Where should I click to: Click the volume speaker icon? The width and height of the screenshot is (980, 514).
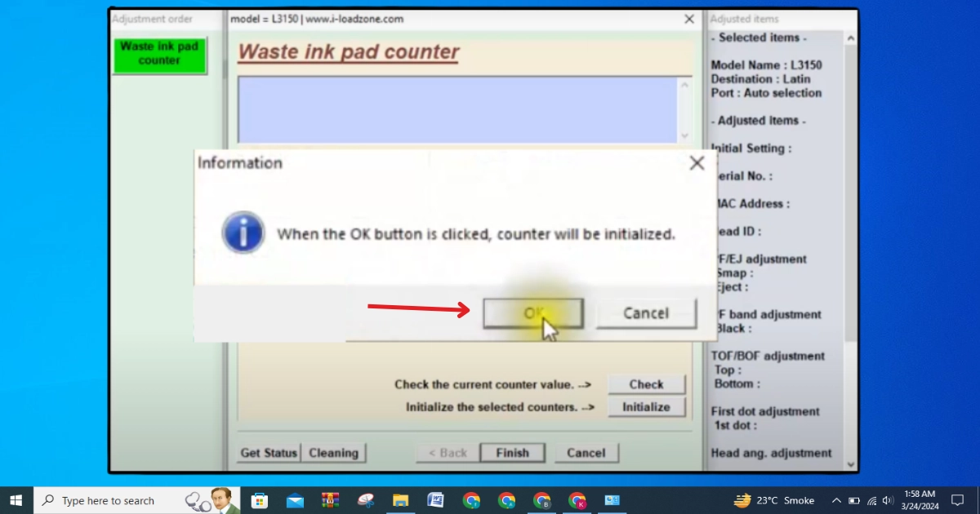click(888, 500)
